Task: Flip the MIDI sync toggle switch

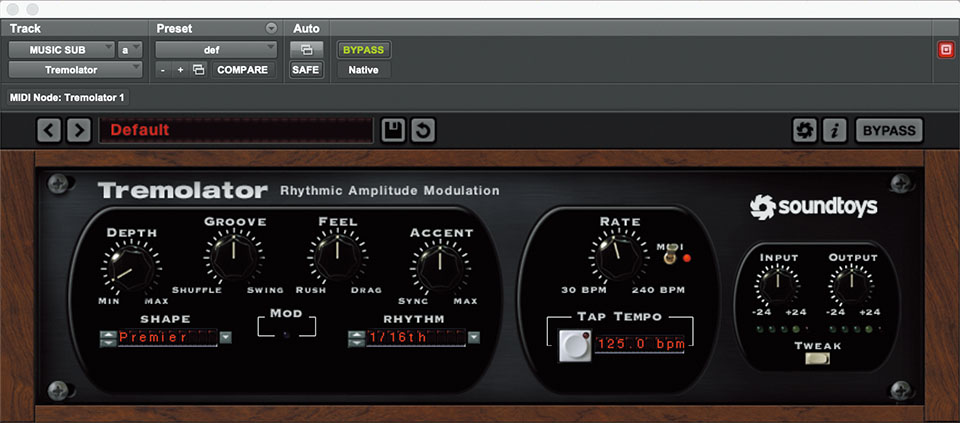Action: 671,253
